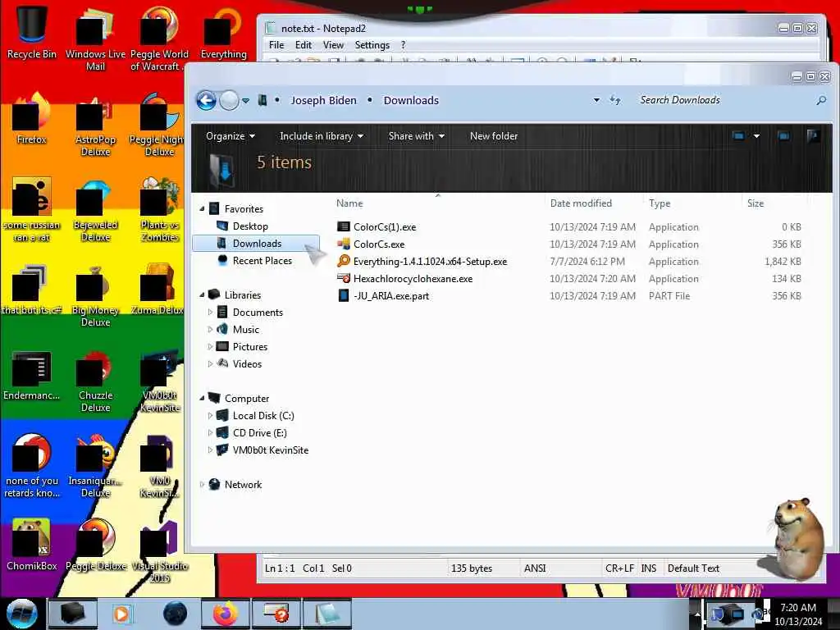Open Recycle Bin desktop icon
840x630 pixels.
click(x=32, y=32)
